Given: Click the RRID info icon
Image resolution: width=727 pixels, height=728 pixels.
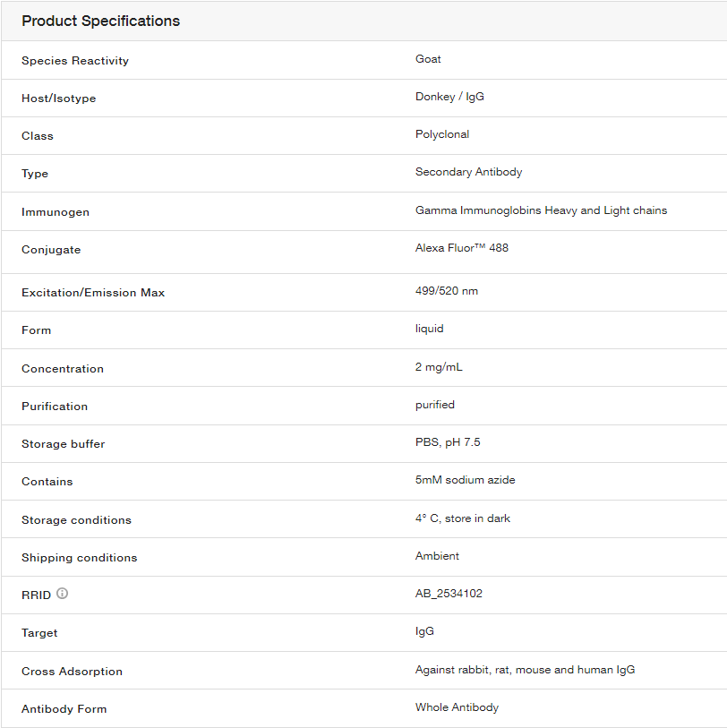Looking at the screenshot, I should [x=62, y=593].
